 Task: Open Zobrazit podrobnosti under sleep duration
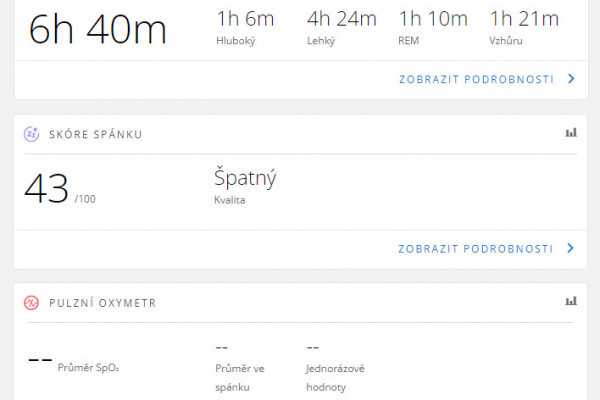[x=476, y=79]
